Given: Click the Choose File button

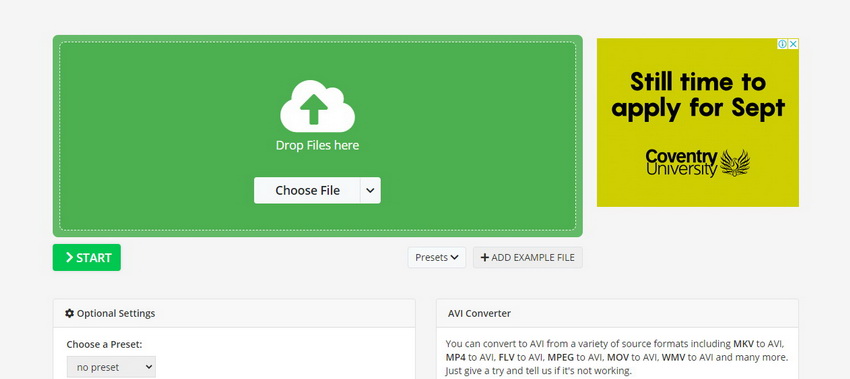Looking at the screenshot, I should tap(307, 190).
